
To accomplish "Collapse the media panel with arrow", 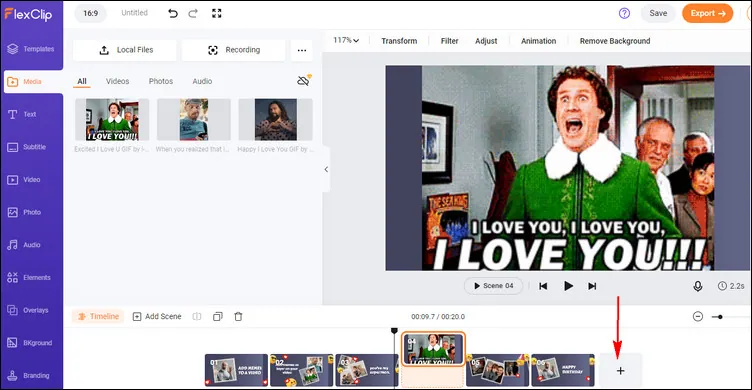I will [x=326, y=169].
